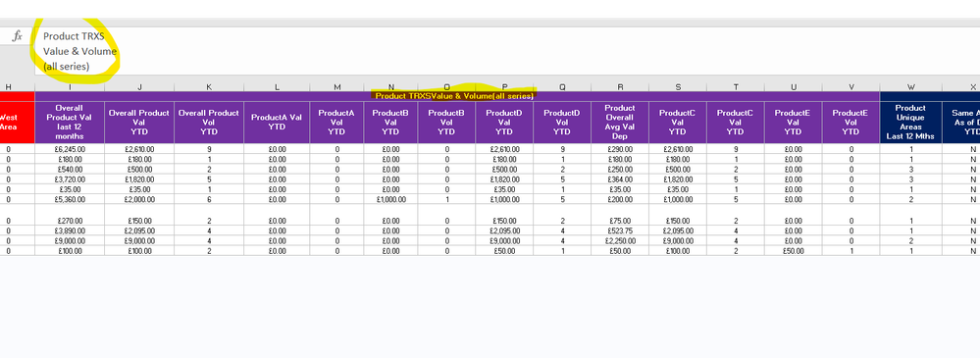Click the cell containing £2,250.00
Viewport: 980px width, 358px height.
(x=620, y=240)
